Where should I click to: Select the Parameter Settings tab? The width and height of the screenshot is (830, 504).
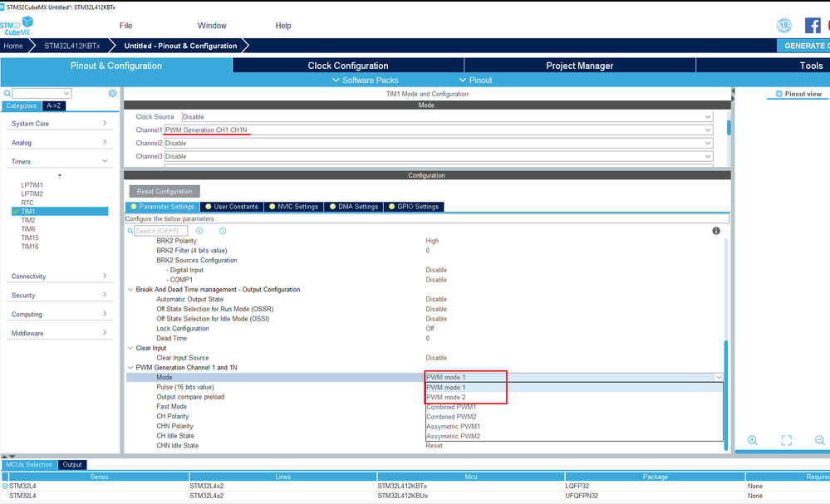point(163,207)
